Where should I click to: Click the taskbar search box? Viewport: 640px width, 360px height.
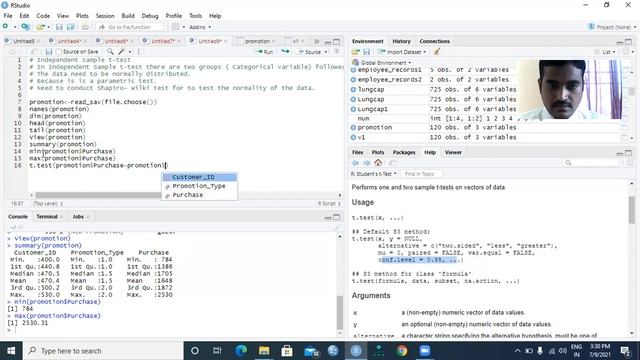pyautogui.click(x=103, y=351)
